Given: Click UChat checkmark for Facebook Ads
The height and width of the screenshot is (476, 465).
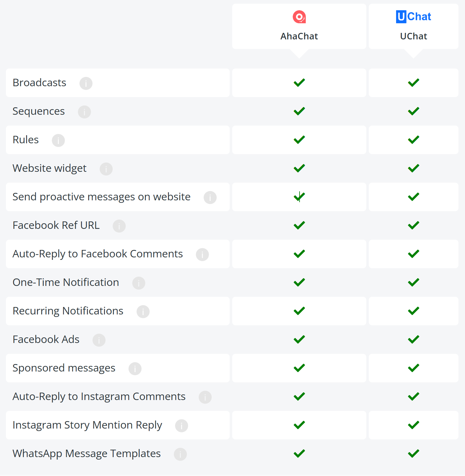Looking at the screenshot, I should coord(413,340).
